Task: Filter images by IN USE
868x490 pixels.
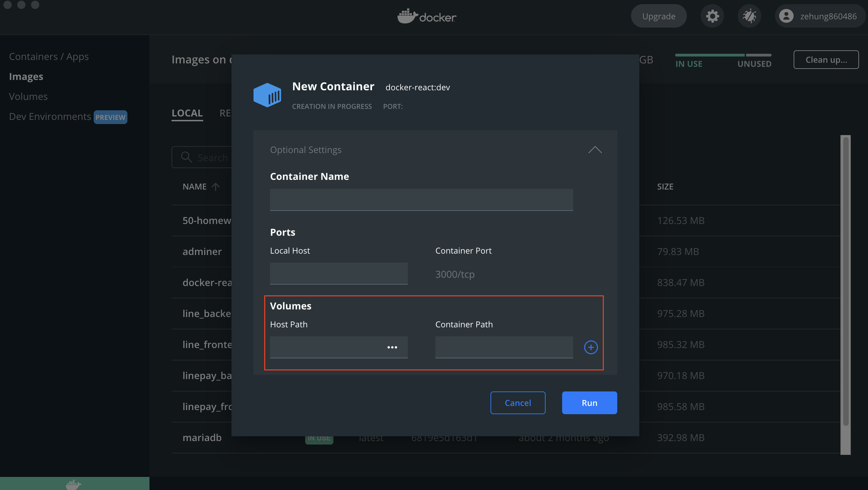Action: [689, 63]
